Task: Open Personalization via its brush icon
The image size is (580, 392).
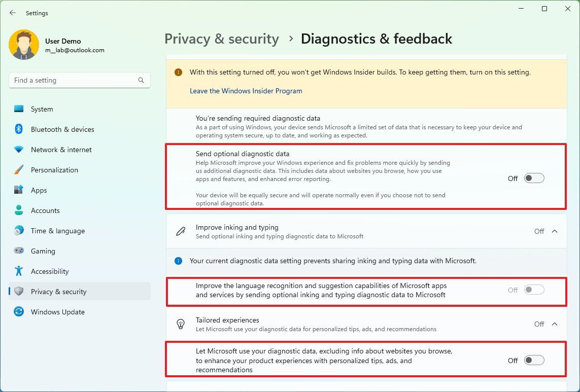Action: 19,170
